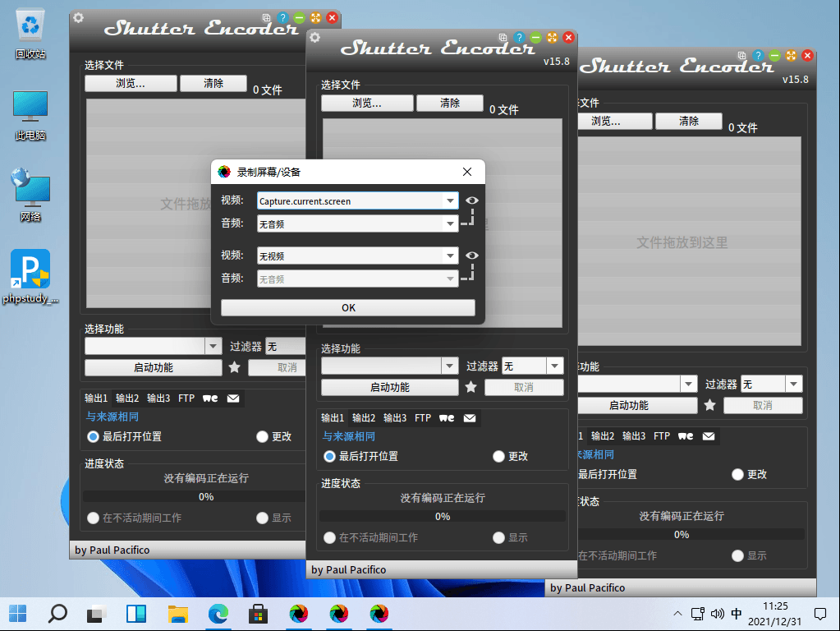This screenshot has height=631, width=840.
Task: Open mail envelope tab in left window
Action: (x=233, y=398)
